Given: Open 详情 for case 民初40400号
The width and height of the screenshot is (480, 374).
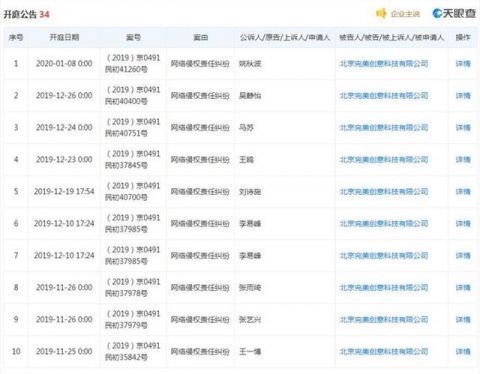Looking at the screenshot, I should point(463,96).
